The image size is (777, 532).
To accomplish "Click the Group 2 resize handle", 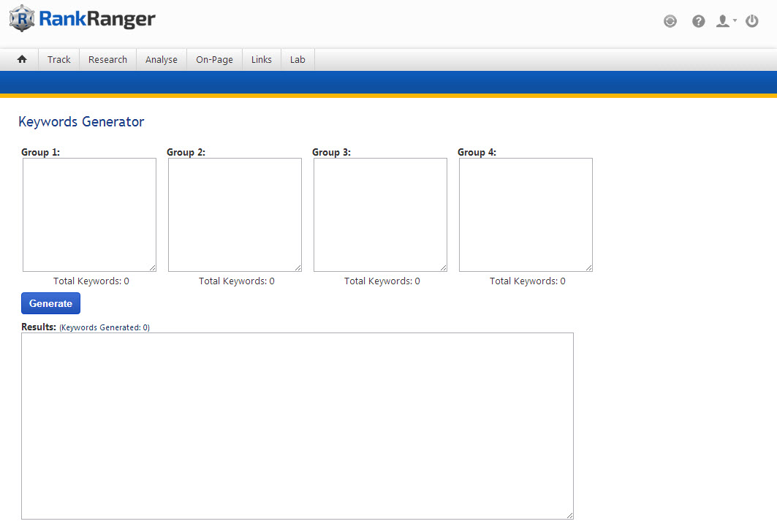I will pyautogui.click(x=298, y=268).
